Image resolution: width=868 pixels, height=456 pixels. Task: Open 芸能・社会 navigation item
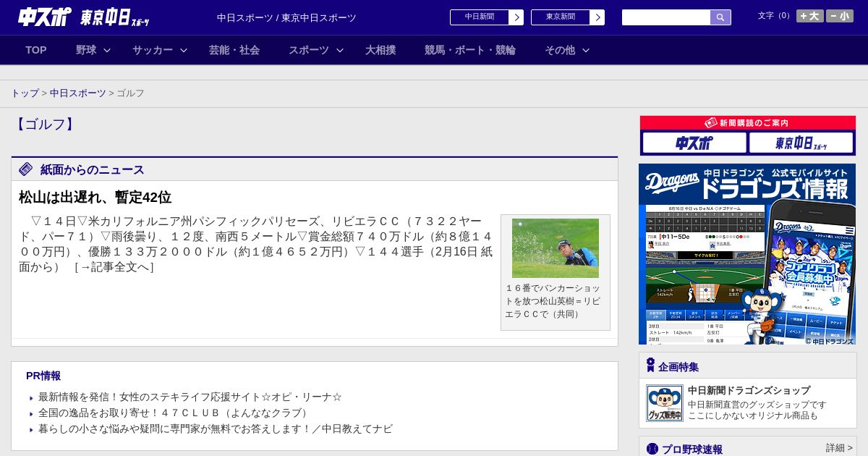(234, 50)
